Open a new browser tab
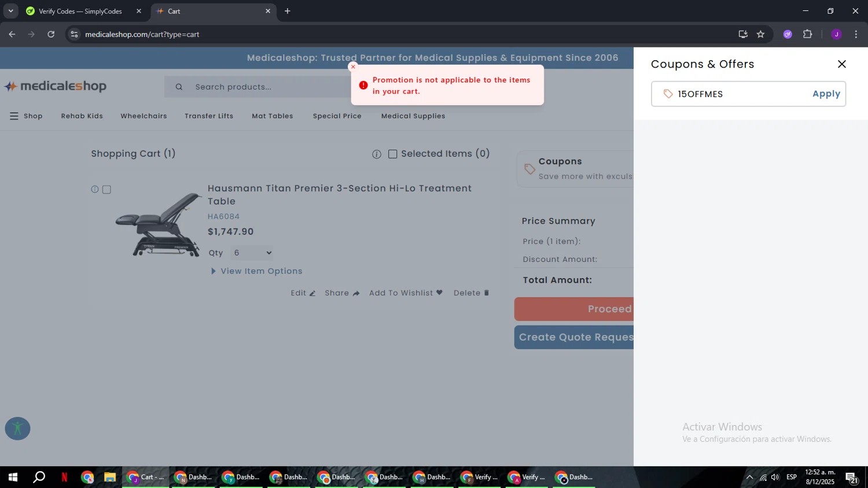The width and height of the screenshot is (868, 488). (x=288, y=11)
